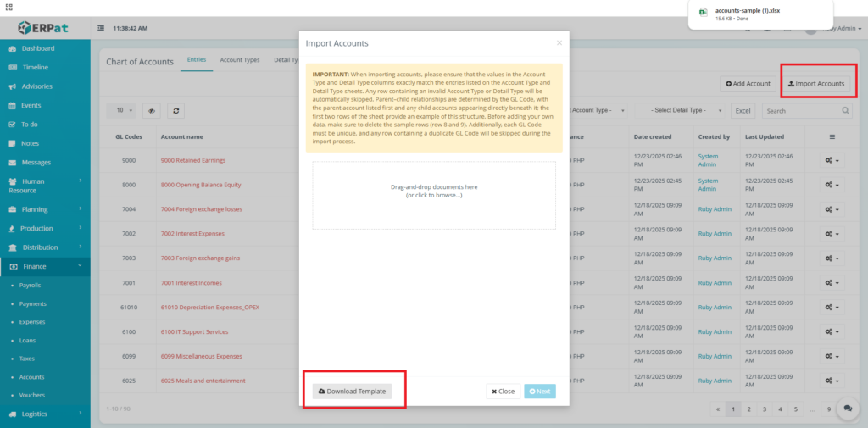Open Messages in the sidebar
Screen dimensions: 868x428
36,162
